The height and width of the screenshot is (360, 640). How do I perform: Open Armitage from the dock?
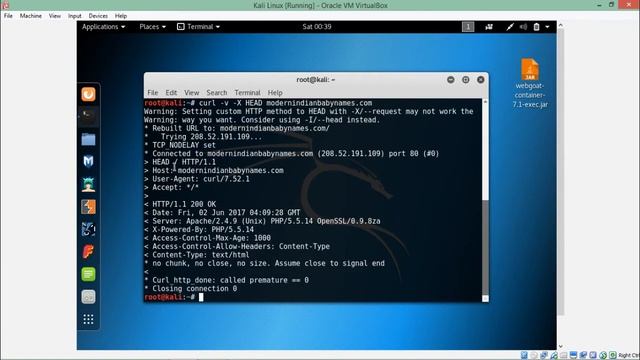[x=88, y=184]
